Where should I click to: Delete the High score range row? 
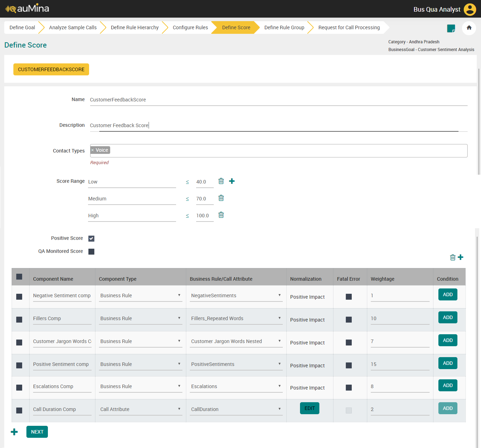pyautogui.click(x=221, y=215)
